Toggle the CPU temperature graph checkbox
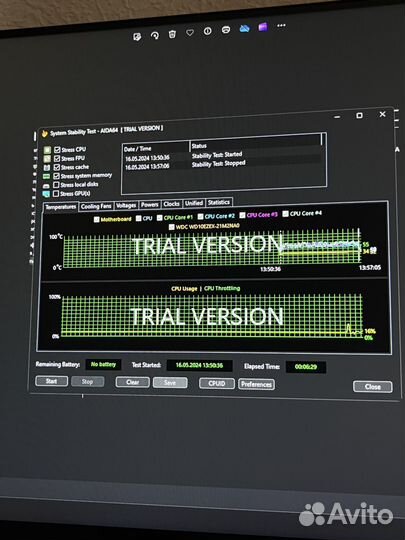The width and height of the screenshot is (405, 540). click(x=139, y=218)
